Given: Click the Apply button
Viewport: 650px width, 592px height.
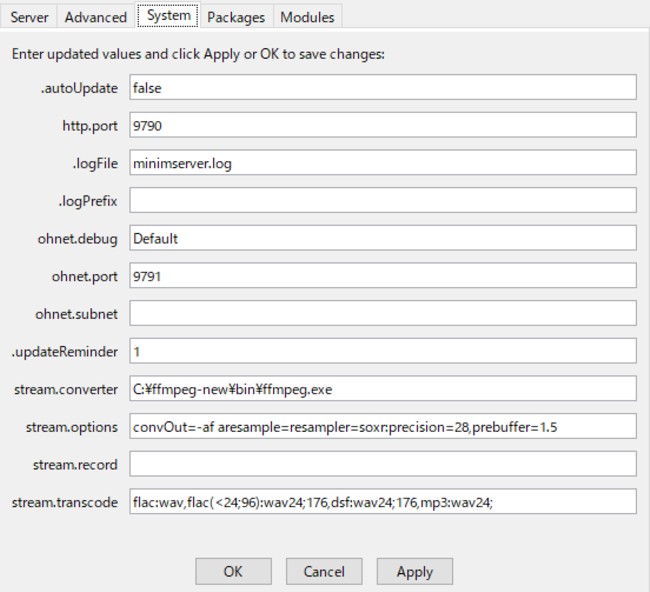Looking at the screenshot, I should [x=415, y=571].
